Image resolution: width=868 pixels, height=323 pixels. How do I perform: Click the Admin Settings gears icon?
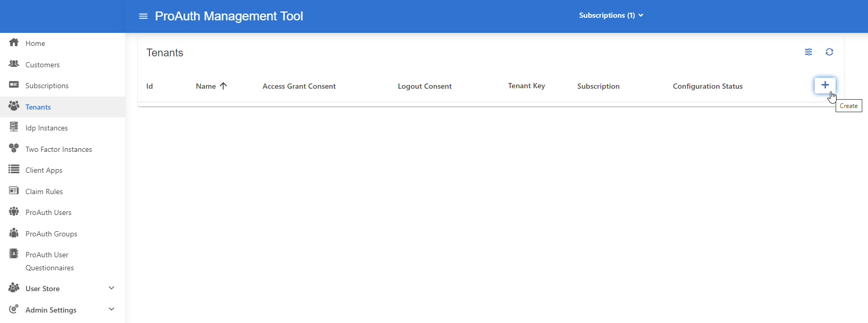[x=14, y=309]
